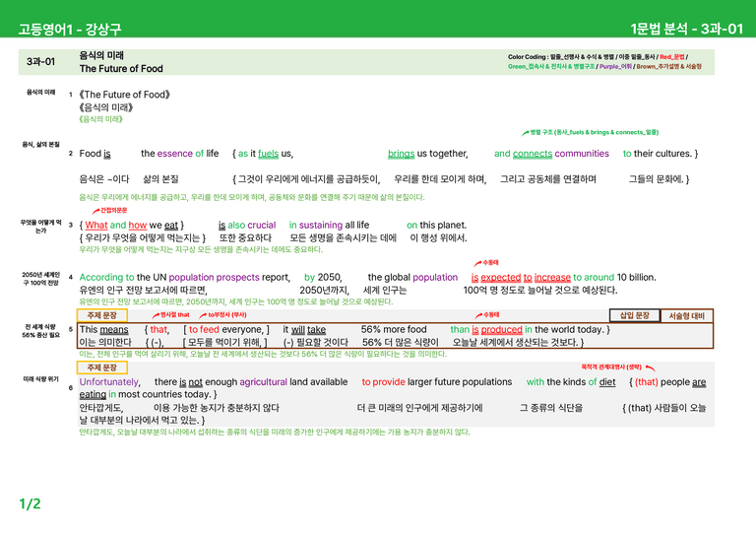Click the header text "1문법 분석 - 3과-01"
Screen dimensions: 756x535
[686, 29]
